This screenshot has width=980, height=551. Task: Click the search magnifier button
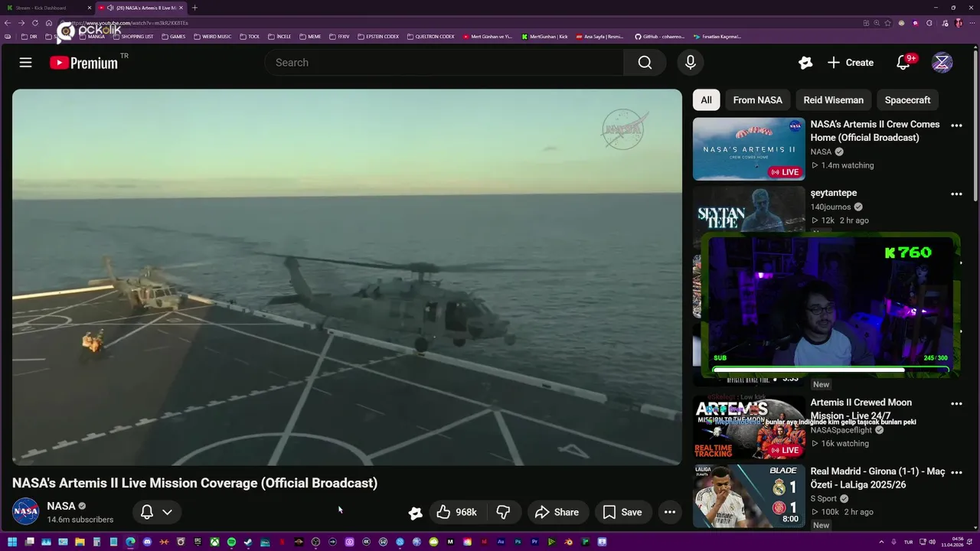pyautogui.click(x=645, y=63)
